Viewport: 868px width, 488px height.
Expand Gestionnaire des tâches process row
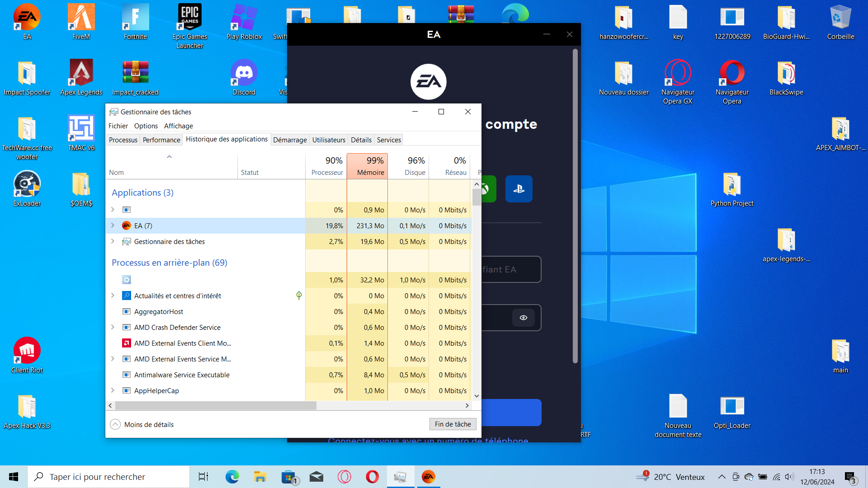pos(113,241)
